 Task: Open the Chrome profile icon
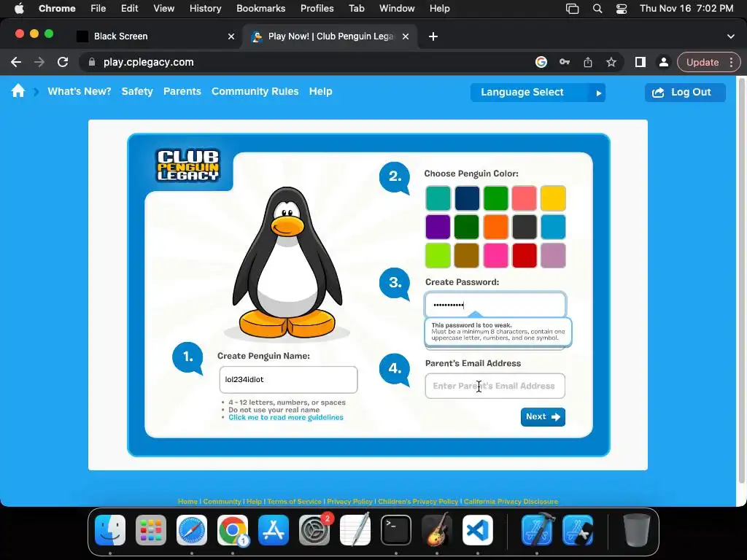point(664,62)
